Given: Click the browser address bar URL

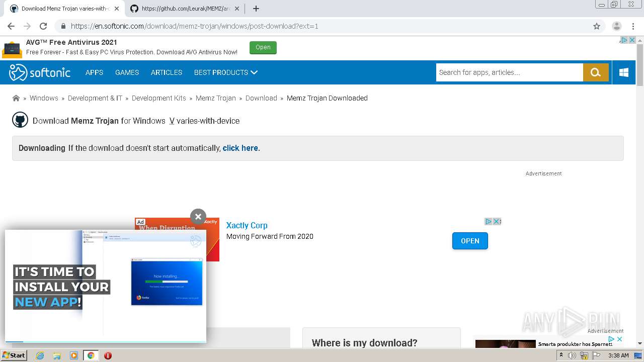Looking at the screenshot, I should click(194, 26).
